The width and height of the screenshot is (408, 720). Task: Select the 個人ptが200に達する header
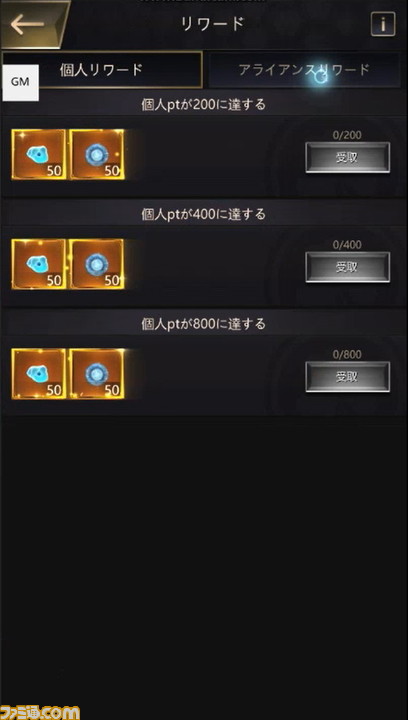[x=203, y=105]
